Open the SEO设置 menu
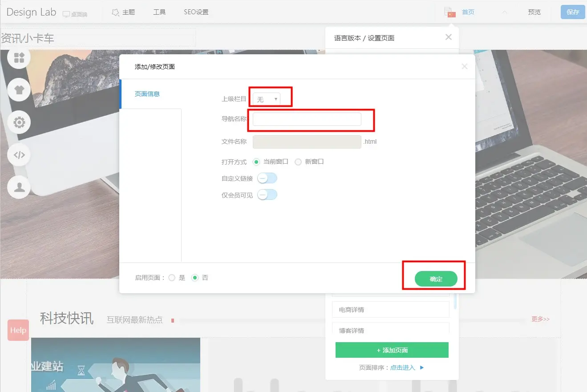Viewport: 587px width, 392px height. (x=196, y=12)
